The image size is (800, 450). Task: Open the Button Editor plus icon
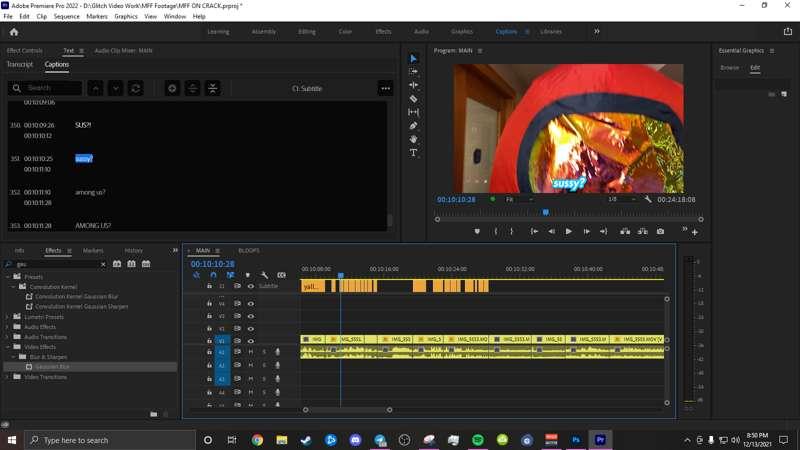pyautogui.click(x=694, y=232)
